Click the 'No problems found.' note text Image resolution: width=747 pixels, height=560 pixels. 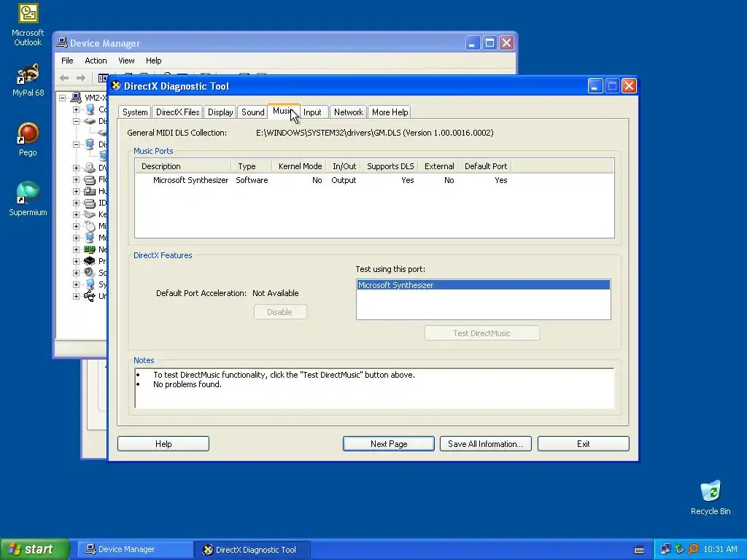(187, 385)
